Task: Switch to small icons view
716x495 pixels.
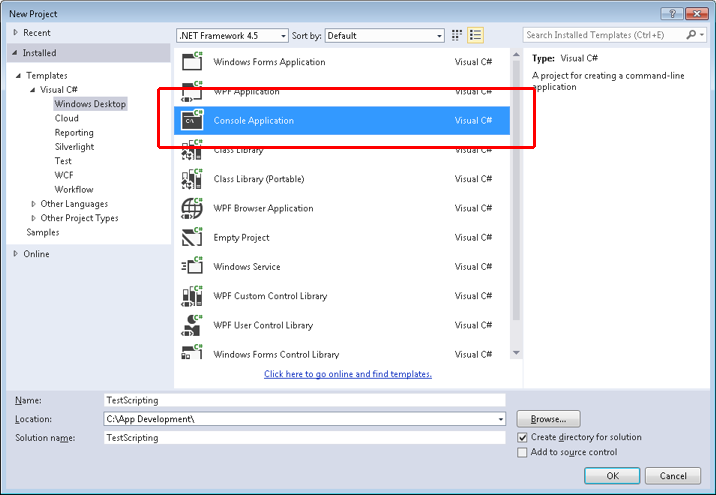Action: pyautogui.click(x=457, y=35)
